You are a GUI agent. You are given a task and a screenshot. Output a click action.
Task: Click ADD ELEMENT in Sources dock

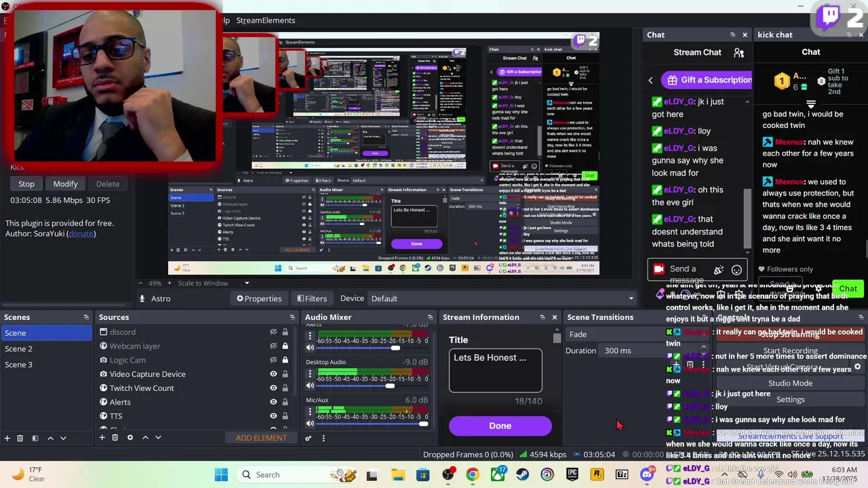261,438
